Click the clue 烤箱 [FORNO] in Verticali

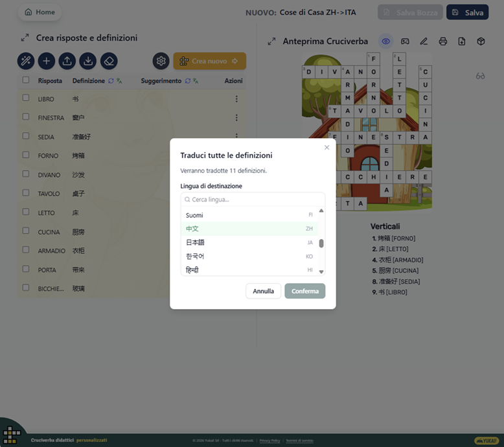[393, 238]
